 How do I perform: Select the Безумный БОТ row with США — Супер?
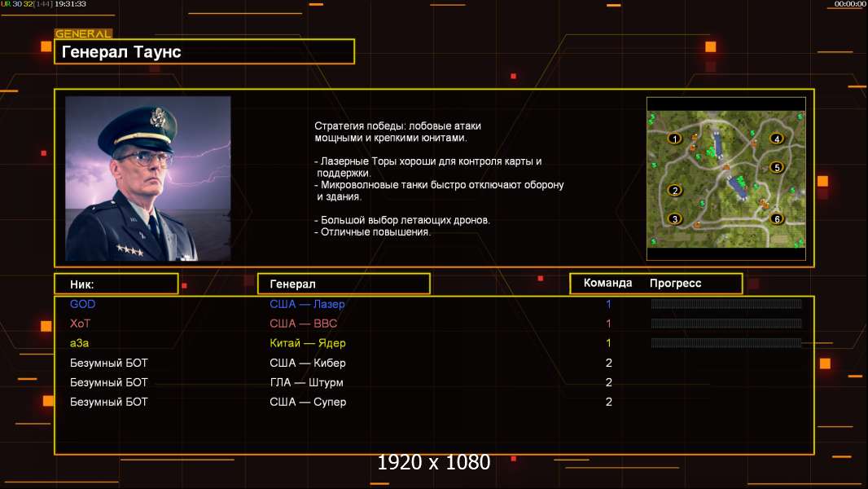point(434,402)
